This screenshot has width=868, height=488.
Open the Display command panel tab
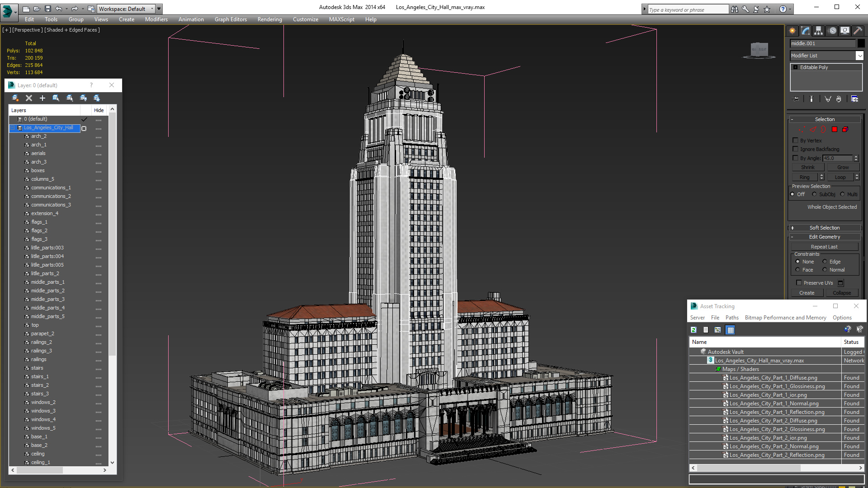844,31
